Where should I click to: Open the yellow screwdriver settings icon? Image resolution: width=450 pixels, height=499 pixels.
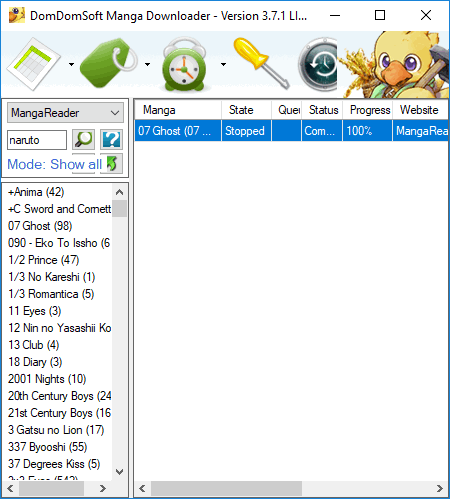tap(261, 63)
